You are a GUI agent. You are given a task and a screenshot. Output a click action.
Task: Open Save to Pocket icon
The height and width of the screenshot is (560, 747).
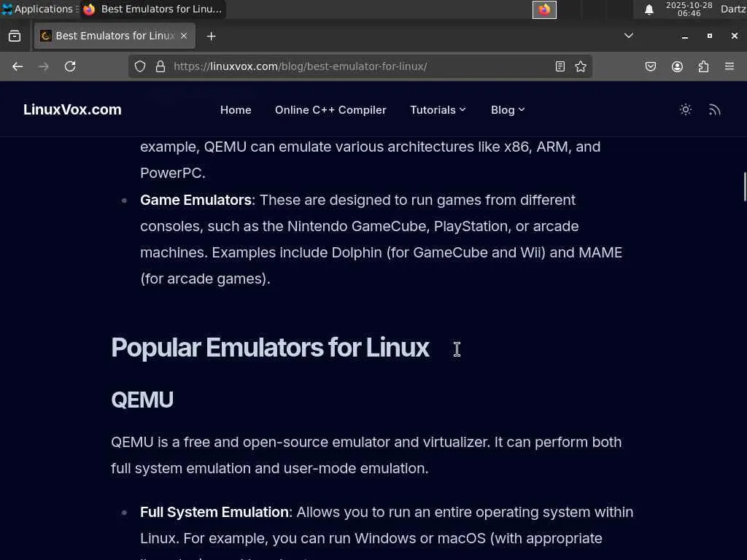click(x=651, y=66)
